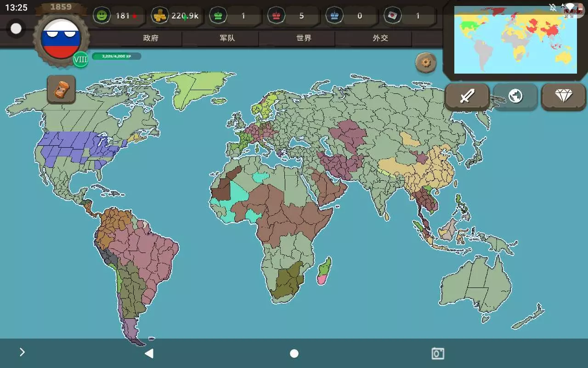Tap the green crown counter icon

pos(218,16)
